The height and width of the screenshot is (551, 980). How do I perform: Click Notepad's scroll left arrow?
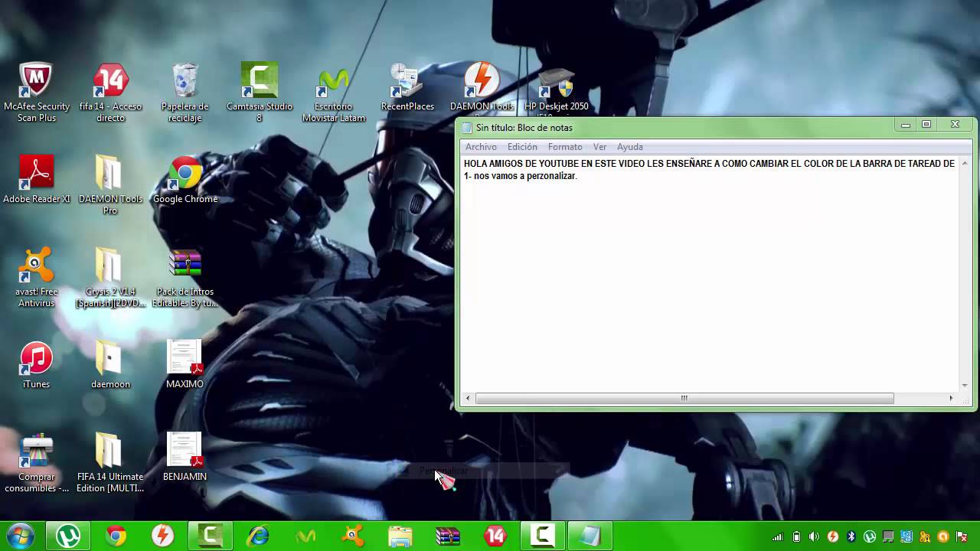(469, 398)
